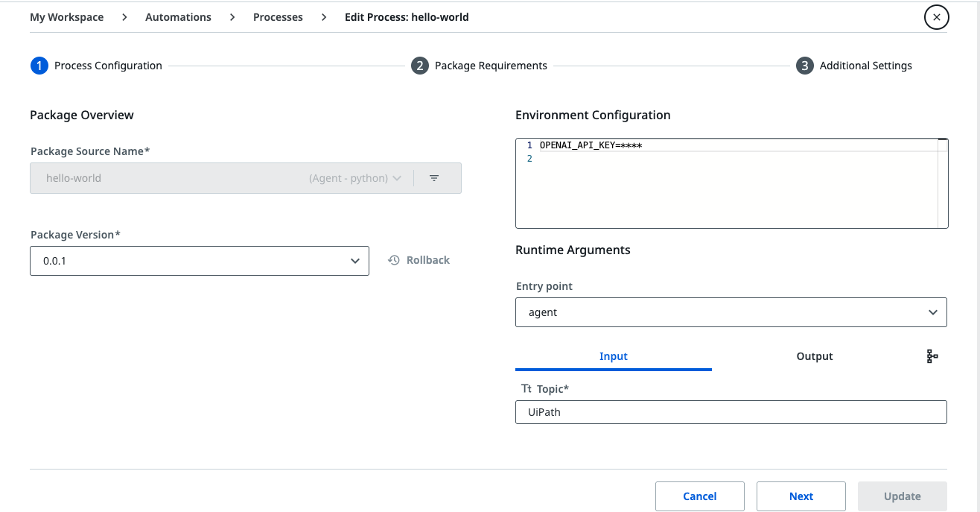Close the Edit Process dialog
Viewport: 980px width, 512px height.
point(936,17)
